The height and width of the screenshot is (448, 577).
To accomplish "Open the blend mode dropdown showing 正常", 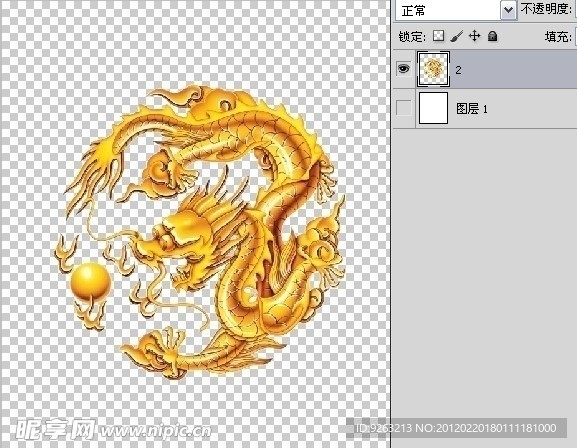I will [456, 10].
